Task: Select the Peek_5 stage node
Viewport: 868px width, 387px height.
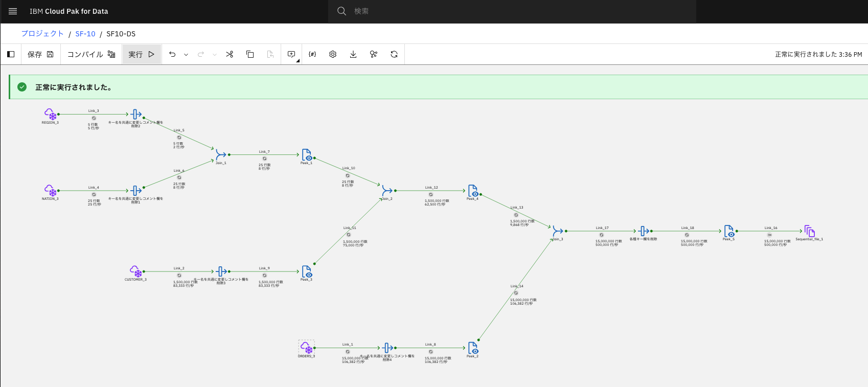Action: (x=728, y=231)
